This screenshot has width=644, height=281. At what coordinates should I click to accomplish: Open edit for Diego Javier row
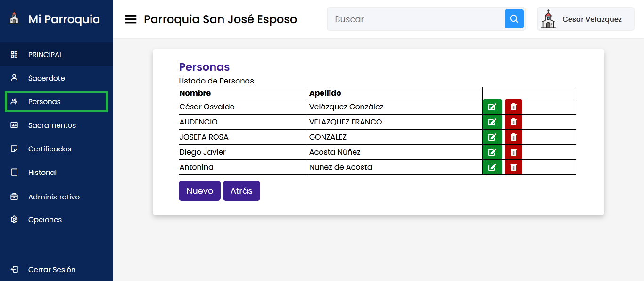492,152
